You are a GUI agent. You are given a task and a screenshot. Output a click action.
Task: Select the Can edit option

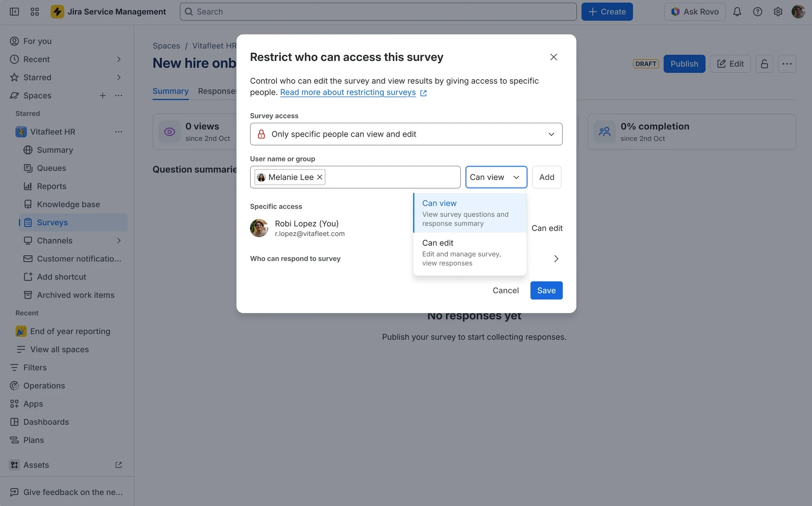tap(469, 252)
